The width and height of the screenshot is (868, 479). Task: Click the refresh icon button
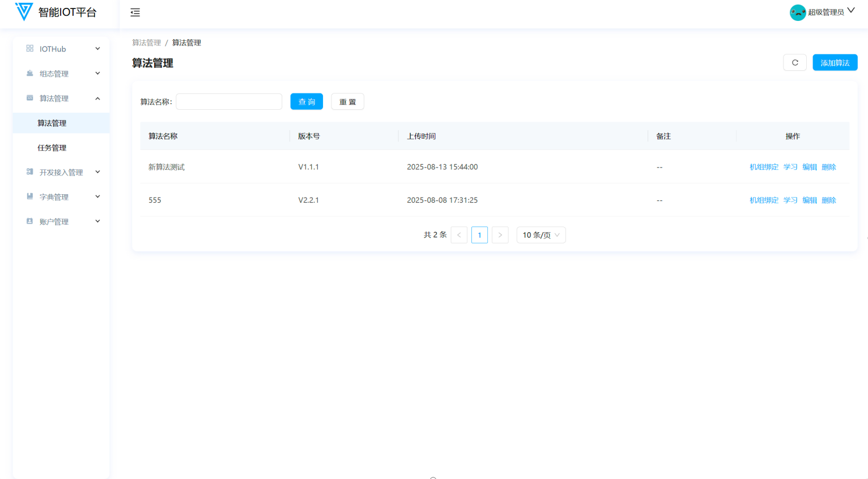coord(794,63)
